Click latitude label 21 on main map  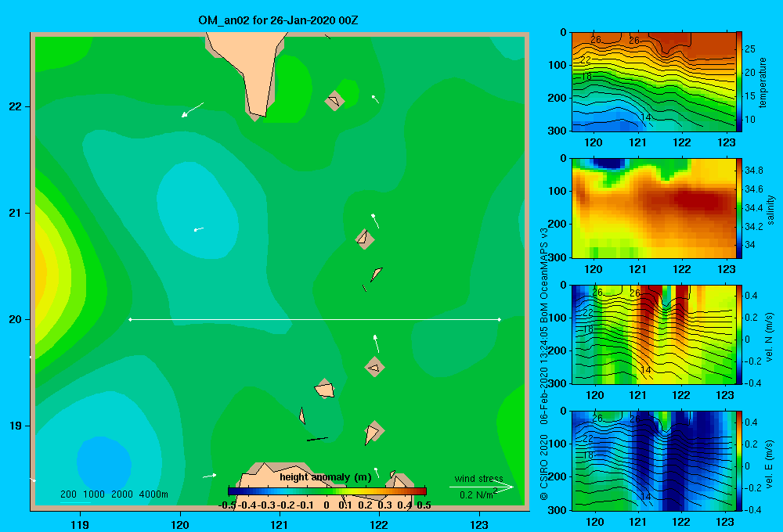tap(16, 213)
